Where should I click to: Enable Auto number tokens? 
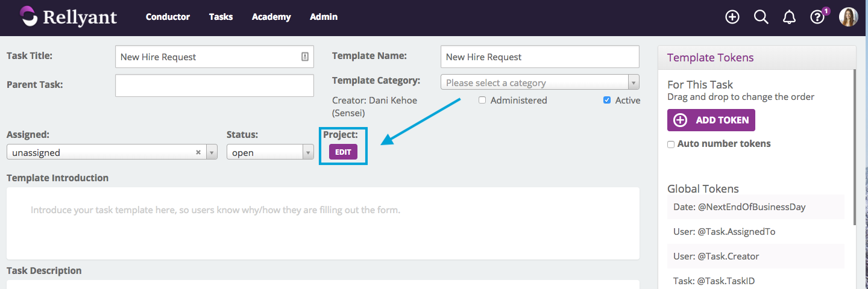coord(671,144)
